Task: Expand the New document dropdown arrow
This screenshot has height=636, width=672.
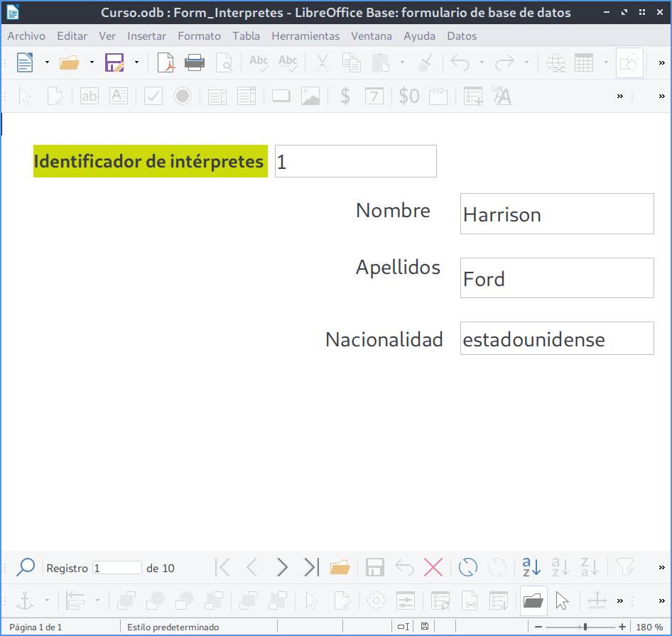Action: (47, 63)
